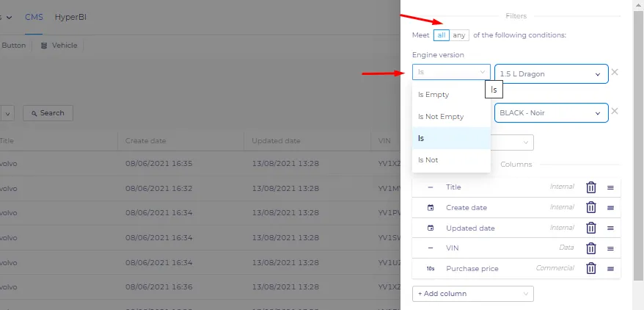Choose the Is Not operator option

(451, 160)
